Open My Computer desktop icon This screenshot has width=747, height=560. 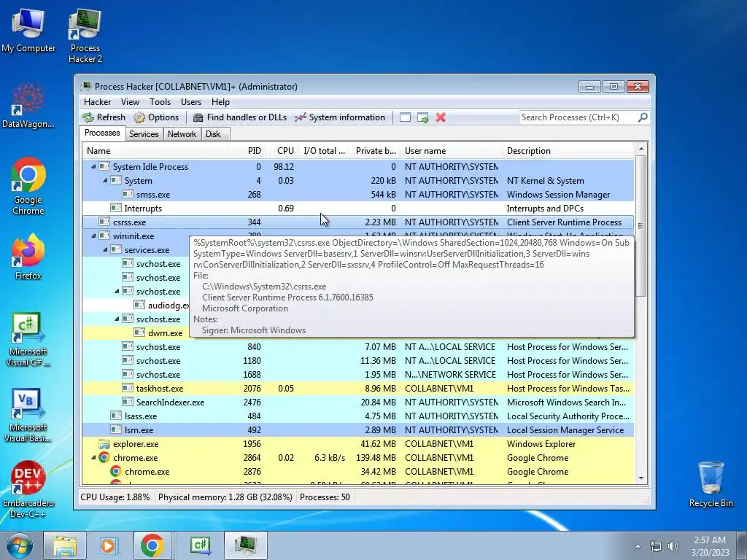click(x=28, y=30)
